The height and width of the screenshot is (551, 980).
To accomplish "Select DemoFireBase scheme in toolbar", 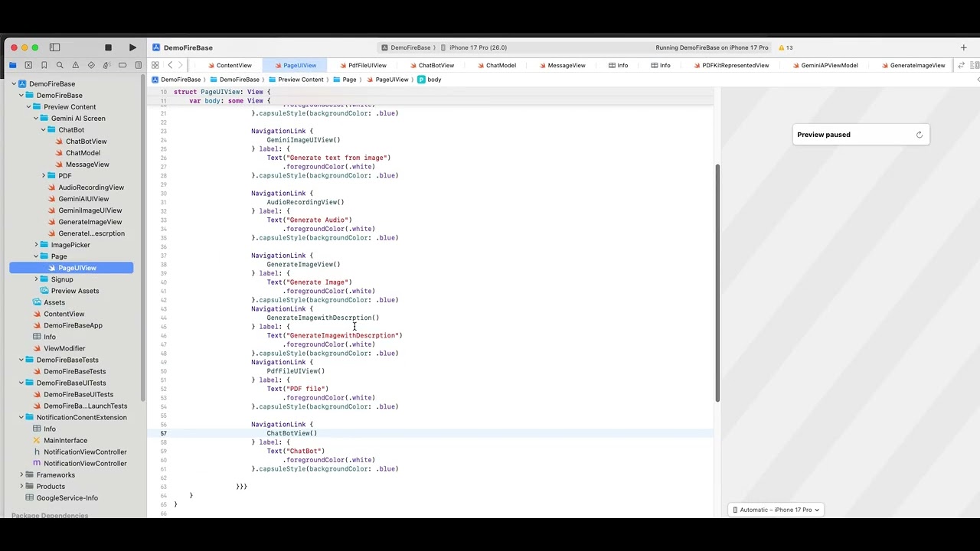I will 406,47.
